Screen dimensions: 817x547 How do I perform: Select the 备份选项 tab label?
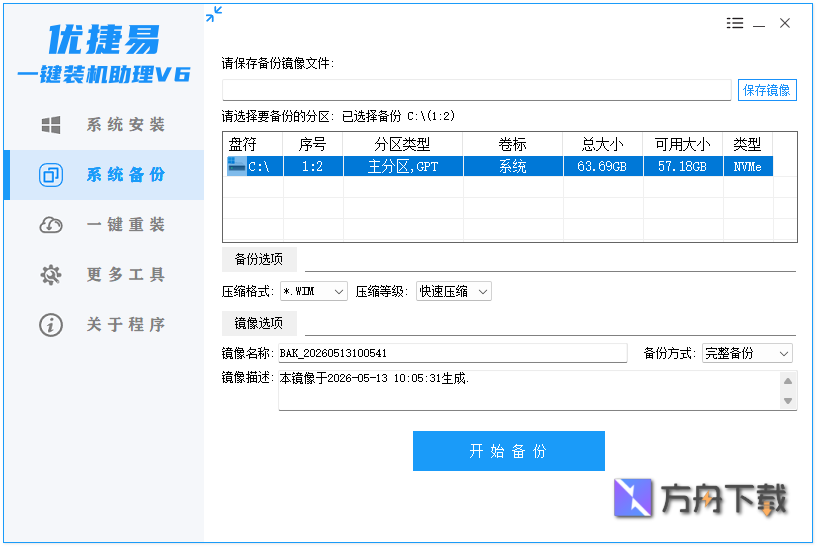pos(259,259)
